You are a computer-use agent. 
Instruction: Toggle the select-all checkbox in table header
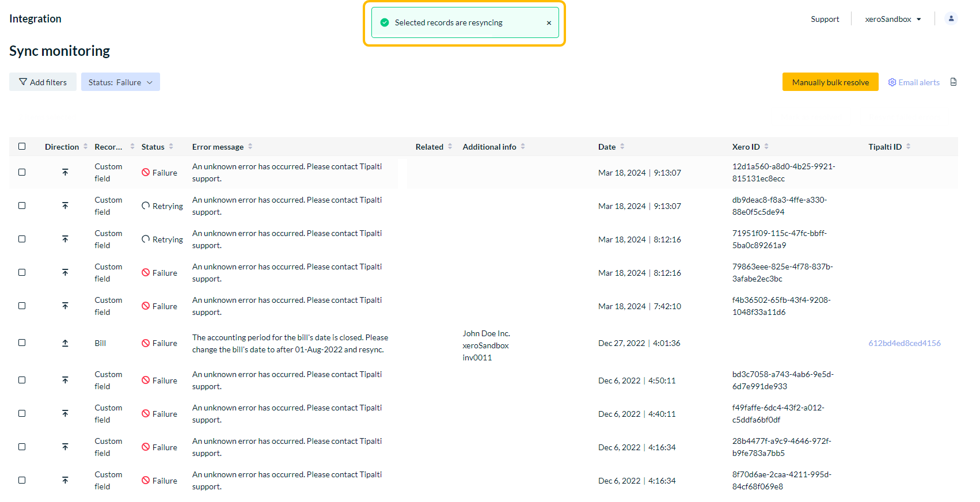point(22,146)
